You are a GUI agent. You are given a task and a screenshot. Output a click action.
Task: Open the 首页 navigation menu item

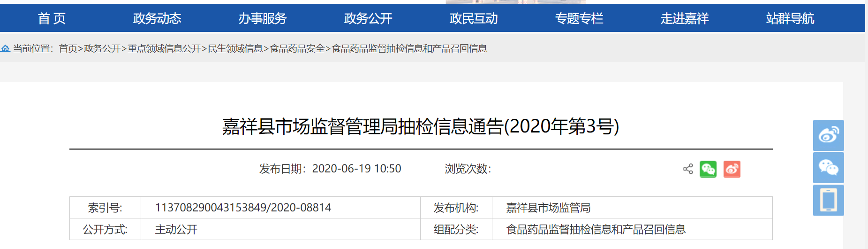point(52,18)
